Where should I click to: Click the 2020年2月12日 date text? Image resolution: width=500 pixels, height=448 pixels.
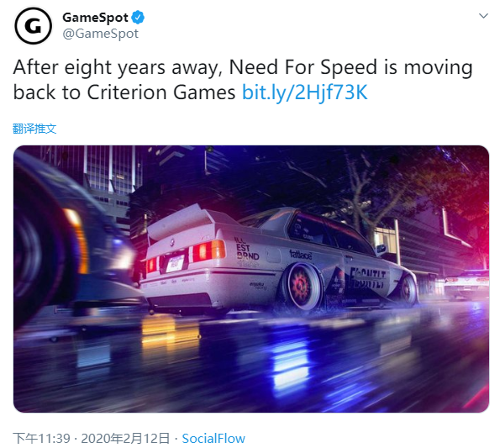click(x=125, y=439)
